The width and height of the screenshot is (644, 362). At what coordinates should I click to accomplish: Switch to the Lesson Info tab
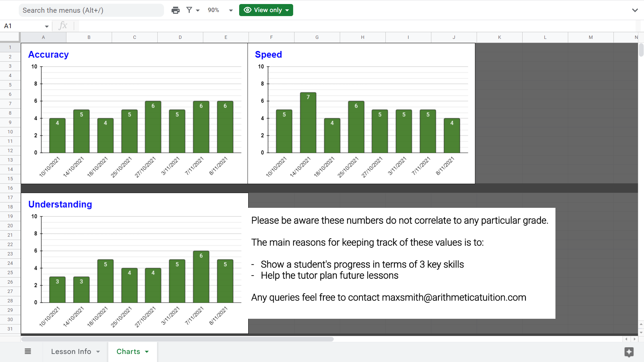[70, 351]
